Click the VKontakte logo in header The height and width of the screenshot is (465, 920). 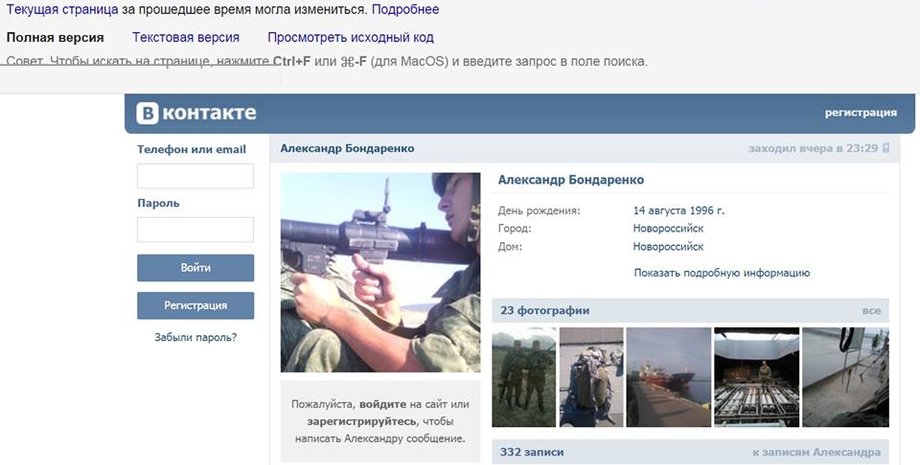pyautogui.click(x=197, y=113)
